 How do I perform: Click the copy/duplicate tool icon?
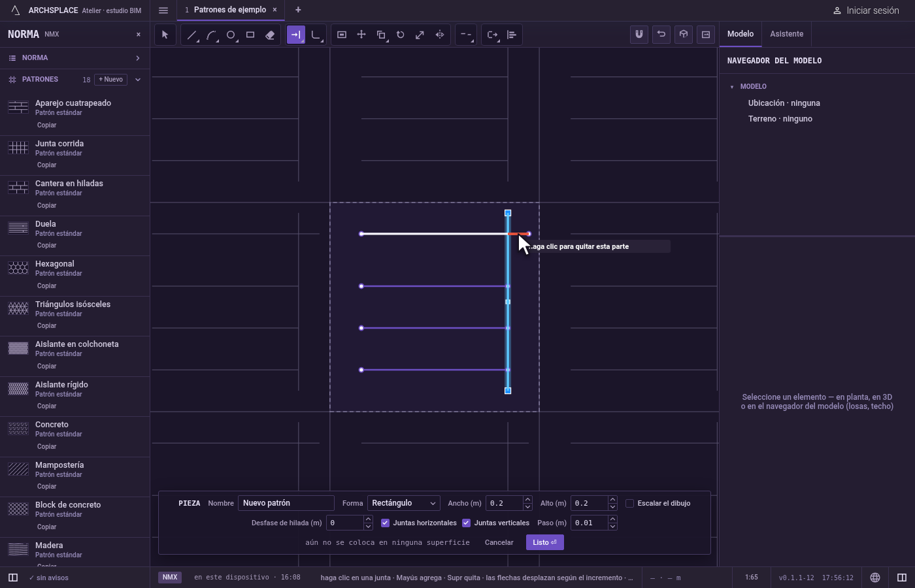click(x=381, y=35)
